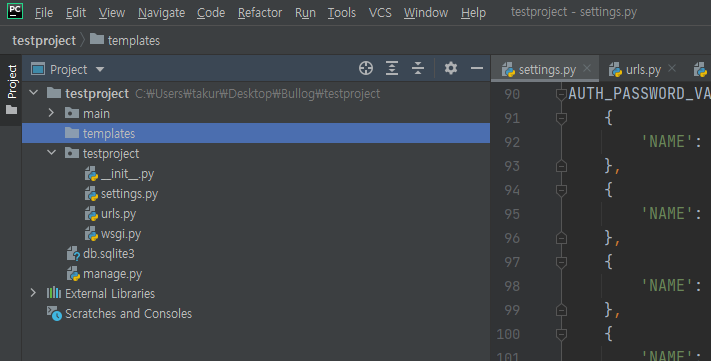711x361 pixels.
Task: Click Python file icon of wsgi.py
Action: [x=91, y=234]
